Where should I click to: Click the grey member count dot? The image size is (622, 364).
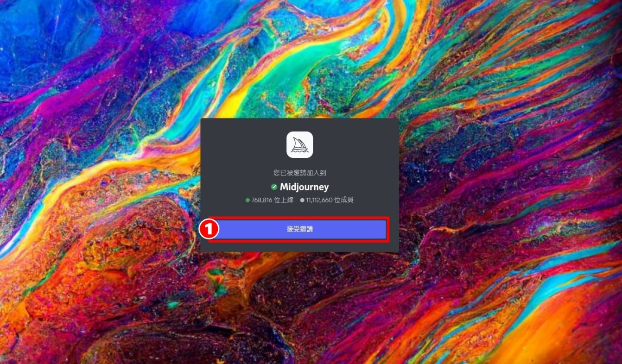[x=302, y=201]
